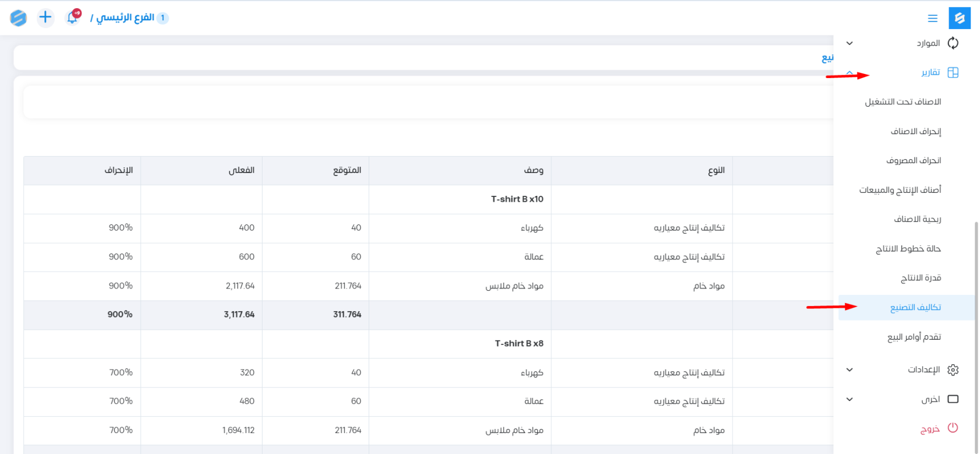Open the notifications bell icon
This screenshot has height=454, width=980.
tap(72, 17)
